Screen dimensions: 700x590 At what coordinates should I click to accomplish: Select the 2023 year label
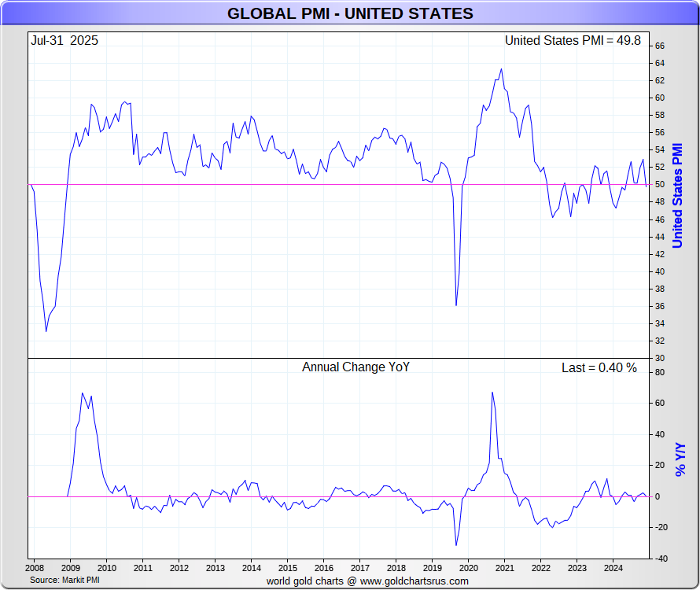click(x=577, y=568)
